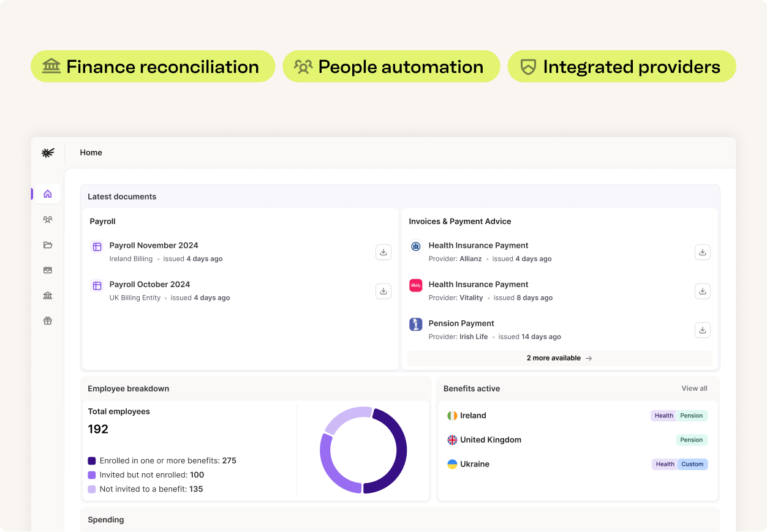Click the Vitality provider logo
767x532 pixels.
tap(416, 285)
